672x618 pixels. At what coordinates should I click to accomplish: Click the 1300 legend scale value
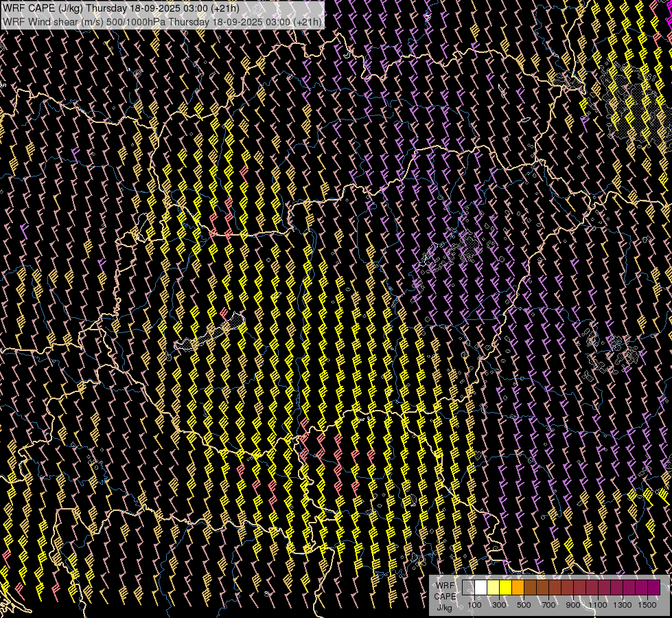(623, 605)
